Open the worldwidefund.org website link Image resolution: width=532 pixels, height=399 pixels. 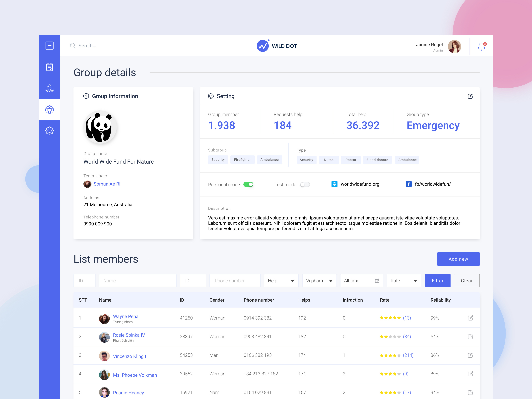360,184
